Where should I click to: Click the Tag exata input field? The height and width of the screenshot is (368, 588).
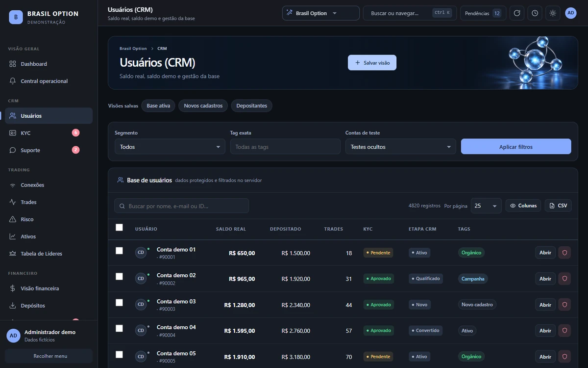285,147
